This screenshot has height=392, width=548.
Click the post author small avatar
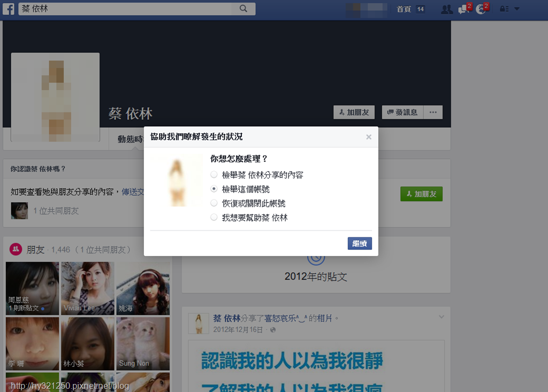pyautogui.click(x=199, y=324)
